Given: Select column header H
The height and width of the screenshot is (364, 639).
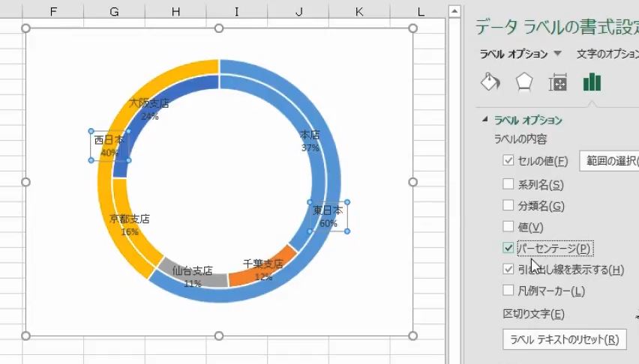Looking at the screenshot, I should 175,11.
